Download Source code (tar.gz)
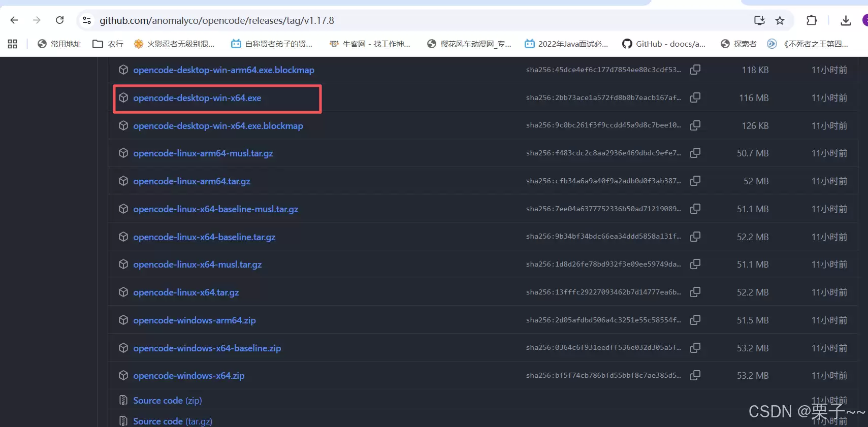The width and height of the screenshot is (868, 427). coord(173,421)
